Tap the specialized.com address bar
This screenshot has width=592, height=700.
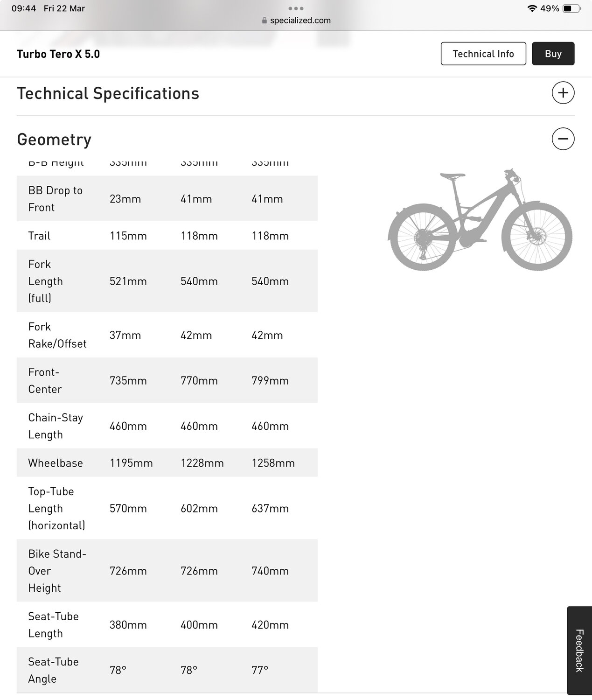(300, 21)
